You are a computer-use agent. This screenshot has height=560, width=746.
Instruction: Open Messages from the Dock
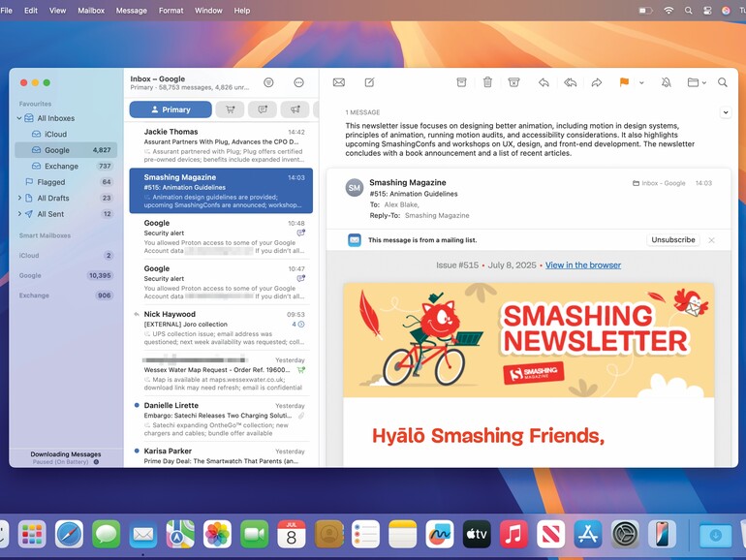pos(107,534)
